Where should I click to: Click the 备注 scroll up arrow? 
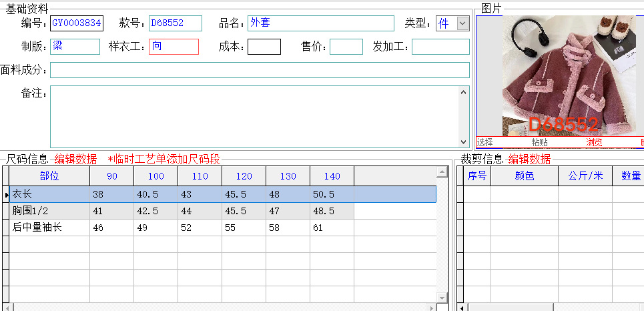click(464, 93)
